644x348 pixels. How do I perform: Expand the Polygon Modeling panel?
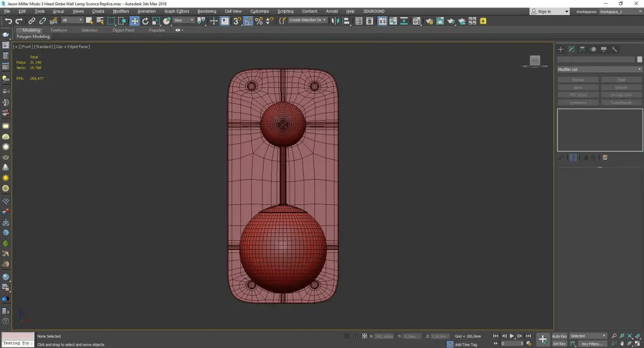tap(33, 36)
